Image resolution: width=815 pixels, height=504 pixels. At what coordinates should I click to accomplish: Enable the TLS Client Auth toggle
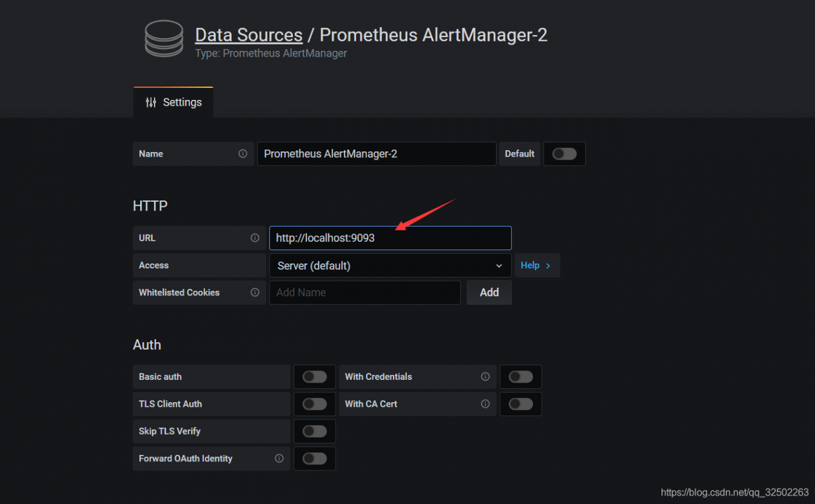(x=315, y=404)
